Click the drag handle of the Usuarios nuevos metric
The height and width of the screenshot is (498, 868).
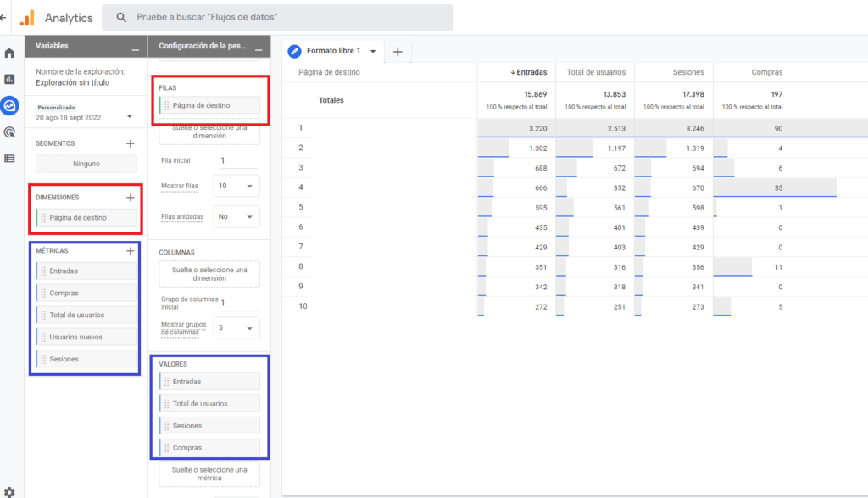(x=43, y=337)
